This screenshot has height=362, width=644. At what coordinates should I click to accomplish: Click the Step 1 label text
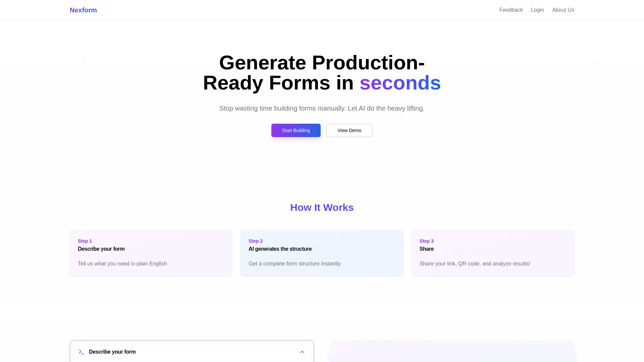(85, 241)
